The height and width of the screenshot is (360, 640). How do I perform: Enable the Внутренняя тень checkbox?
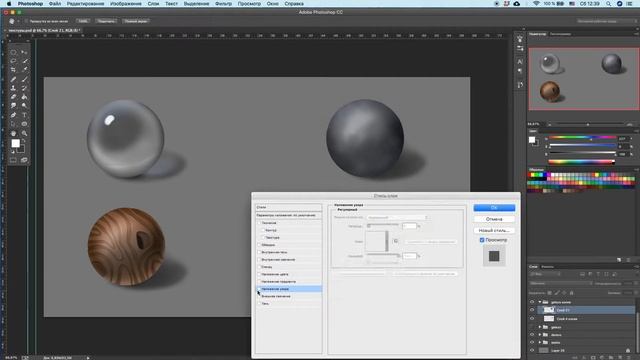259,252
